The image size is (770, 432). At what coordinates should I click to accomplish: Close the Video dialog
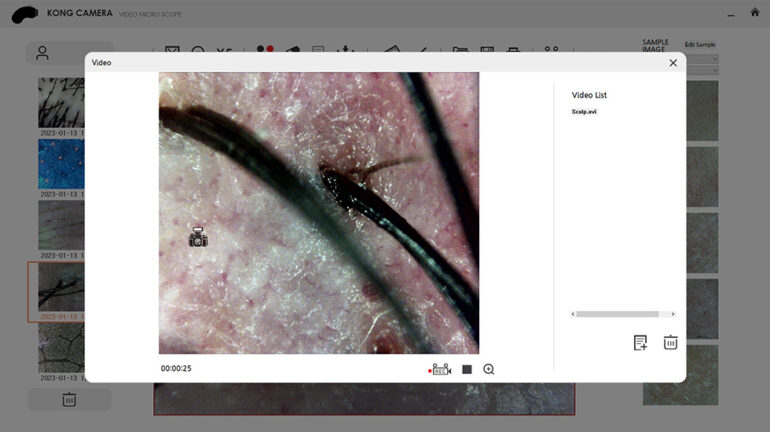[673, 63]
